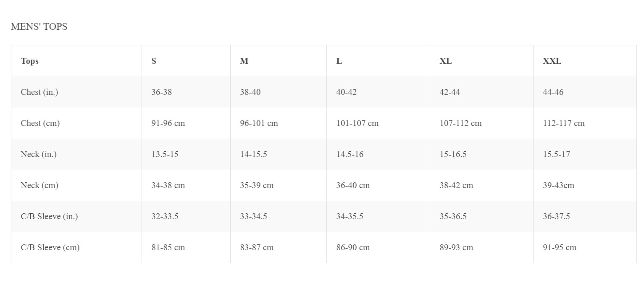The image size is (644, 283).
Task: Click the Chest (in.) row label
Action: click(x=39, y=92)
